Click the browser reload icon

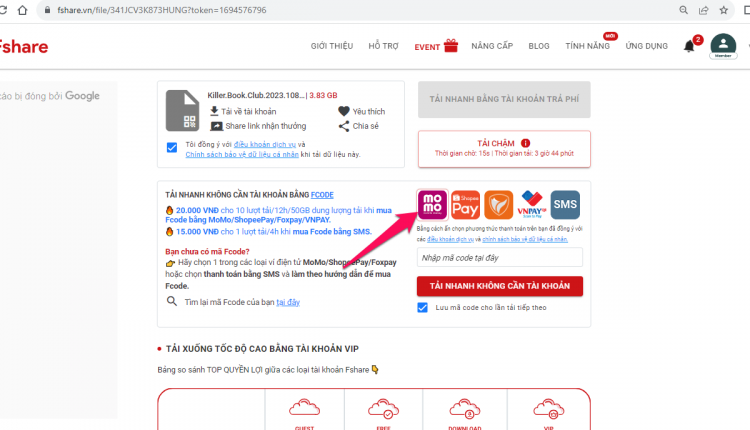(3, 10)
